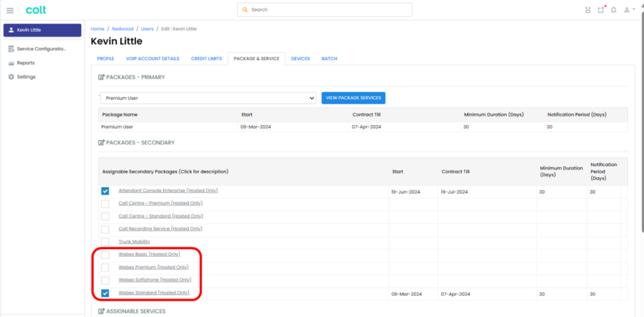This screenshot has height=317, width=644.
Task: Open Service Configuration sidebar item
Action: pos(42,49)
